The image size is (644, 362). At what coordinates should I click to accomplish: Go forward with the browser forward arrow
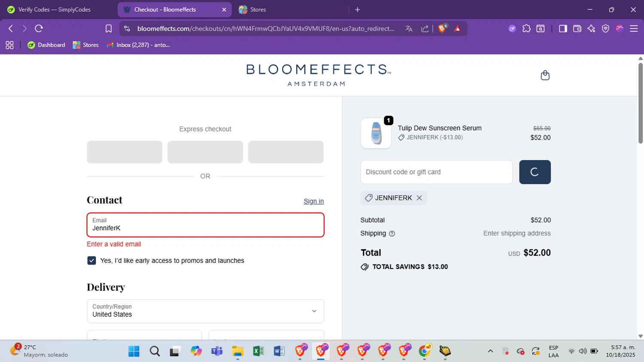(24, 28)
